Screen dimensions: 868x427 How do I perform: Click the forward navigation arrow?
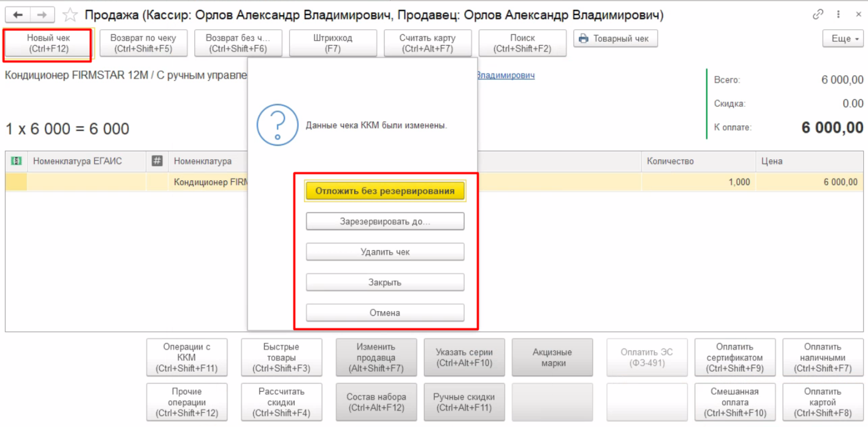(41, 15)
